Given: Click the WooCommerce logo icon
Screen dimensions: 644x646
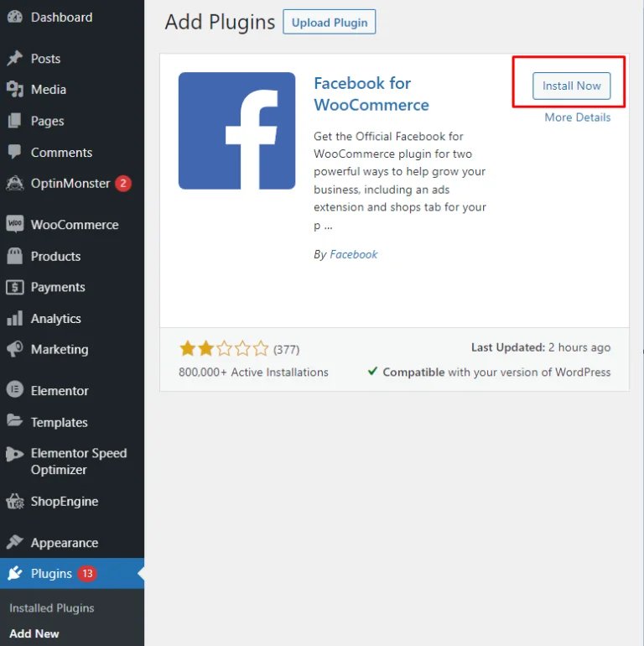Looking at the screenshot, I should 14,225.
